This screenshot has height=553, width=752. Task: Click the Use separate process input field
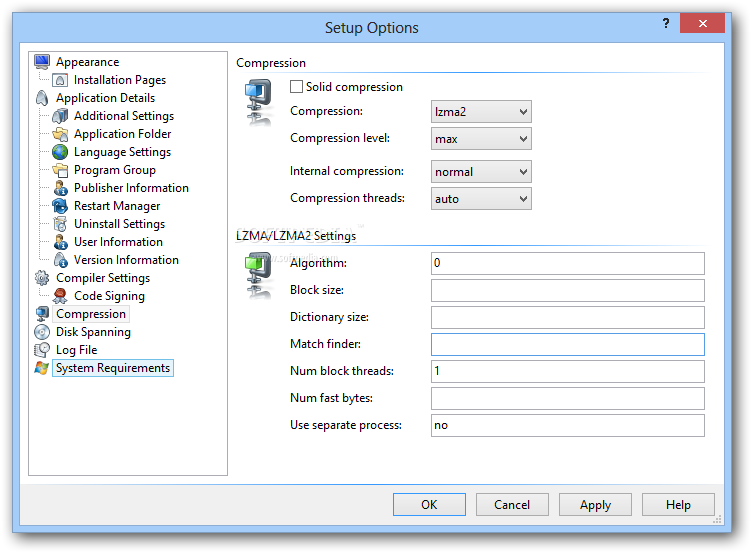tap(568, 425)
